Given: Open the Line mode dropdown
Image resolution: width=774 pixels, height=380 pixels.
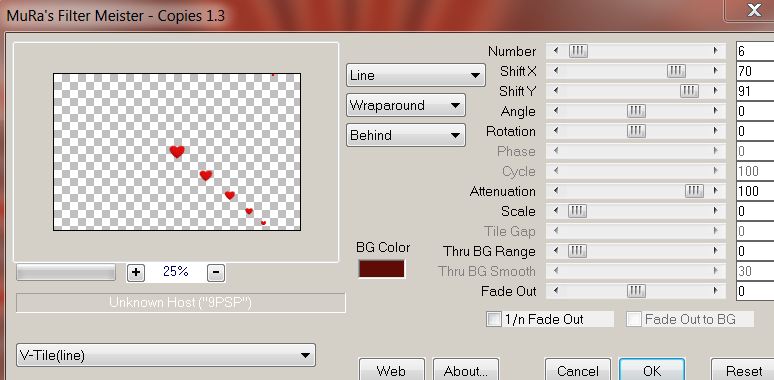Looking at the screenshot, I should coord(416,76).
